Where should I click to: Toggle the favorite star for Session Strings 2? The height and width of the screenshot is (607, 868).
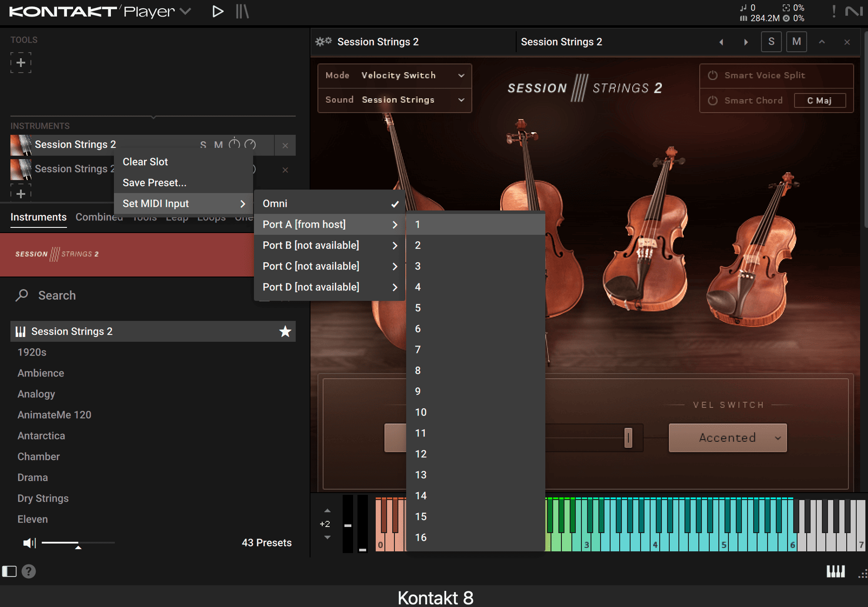(x=285, y=331)
